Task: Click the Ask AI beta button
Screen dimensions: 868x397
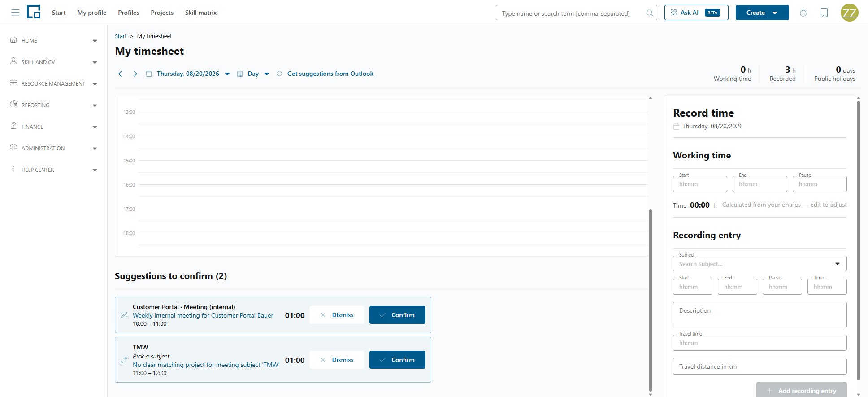Action: pyautogui.click(x=696, y=13)
